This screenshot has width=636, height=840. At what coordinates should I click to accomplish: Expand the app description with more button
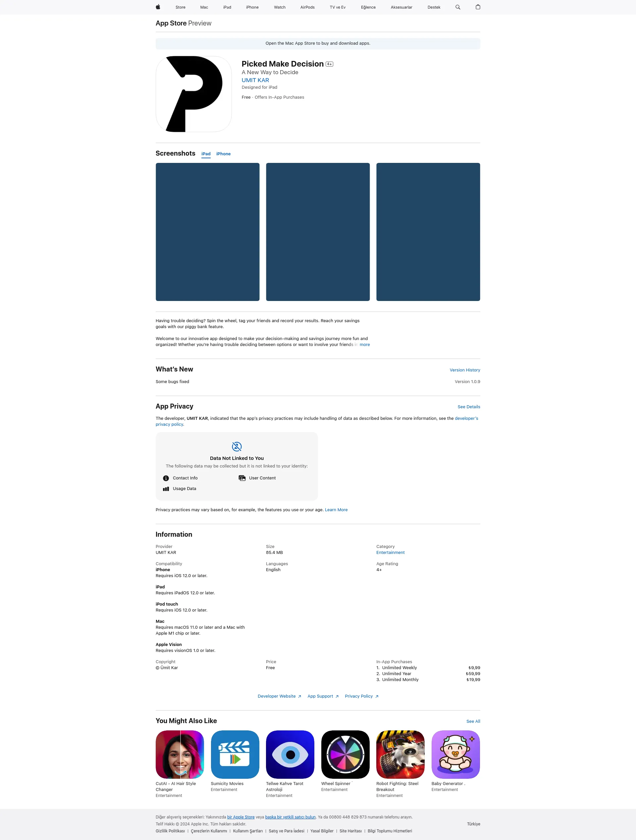pos(365,345)
